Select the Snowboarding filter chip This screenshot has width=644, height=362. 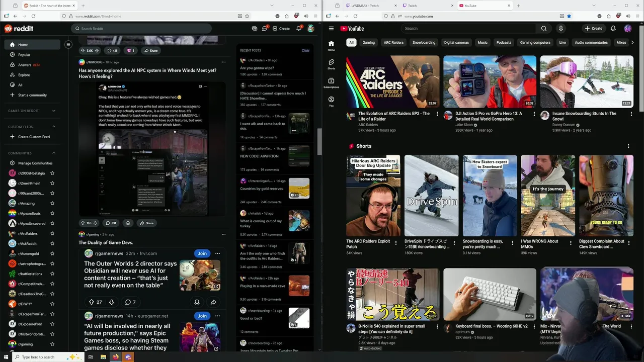coord(424,42)
